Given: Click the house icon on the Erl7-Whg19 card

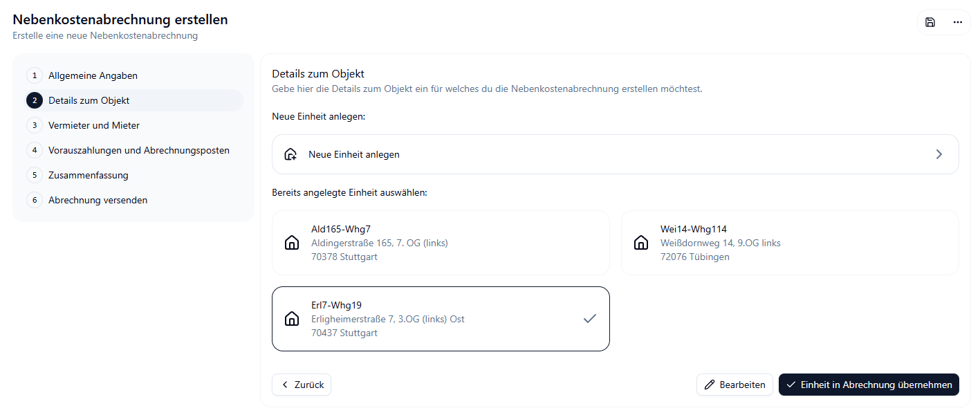Looking at the screenshot, I should 291,318.
